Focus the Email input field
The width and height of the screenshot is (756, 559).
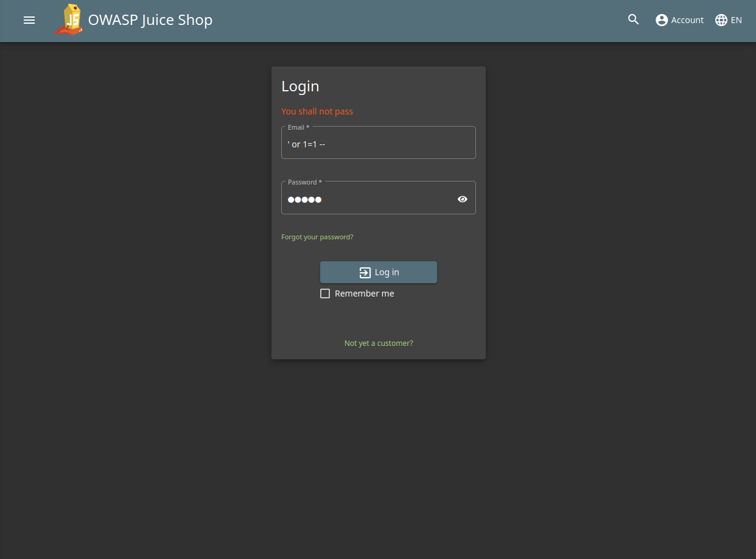coord(379,144)
